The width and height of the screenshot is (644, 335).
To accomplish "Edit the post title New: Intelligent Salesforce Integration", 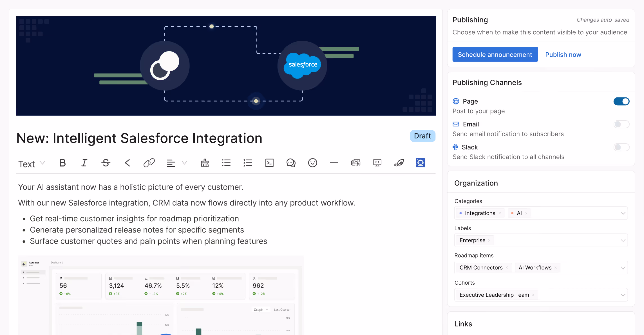I will (x=139, y=138).
